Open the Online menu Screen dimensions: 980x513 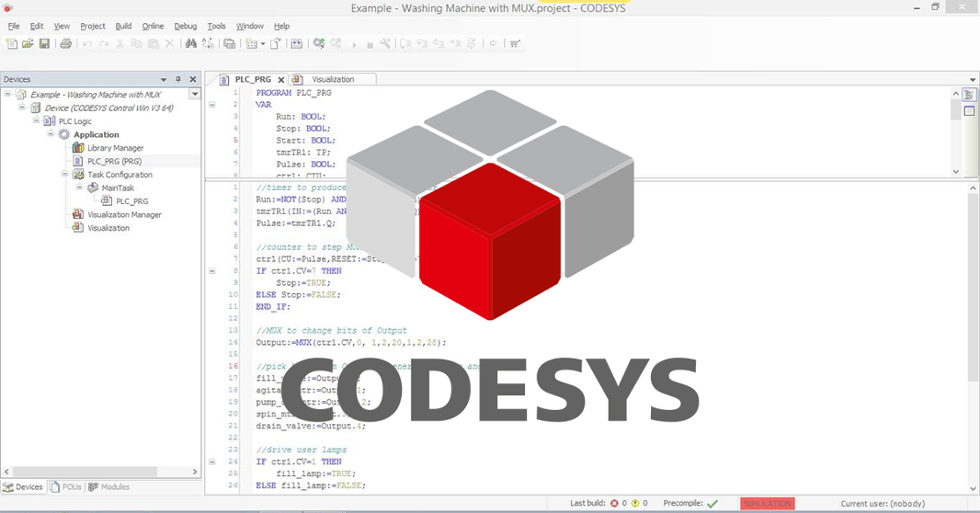pyautogui.click(x=153, y=26)
